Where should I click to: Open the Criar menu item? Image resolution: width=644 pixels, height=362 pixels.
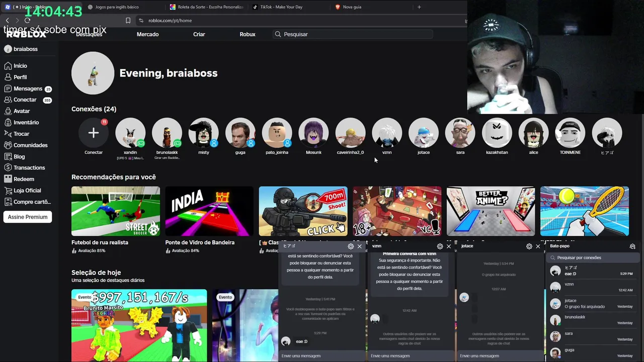pos(199,34)
